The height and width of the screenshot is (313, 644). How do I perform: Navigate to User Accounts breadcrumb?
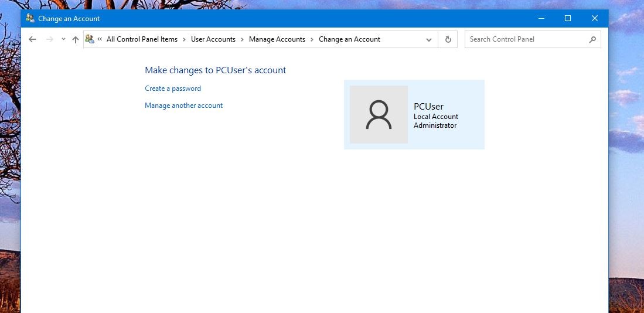(x=213, y=39)
